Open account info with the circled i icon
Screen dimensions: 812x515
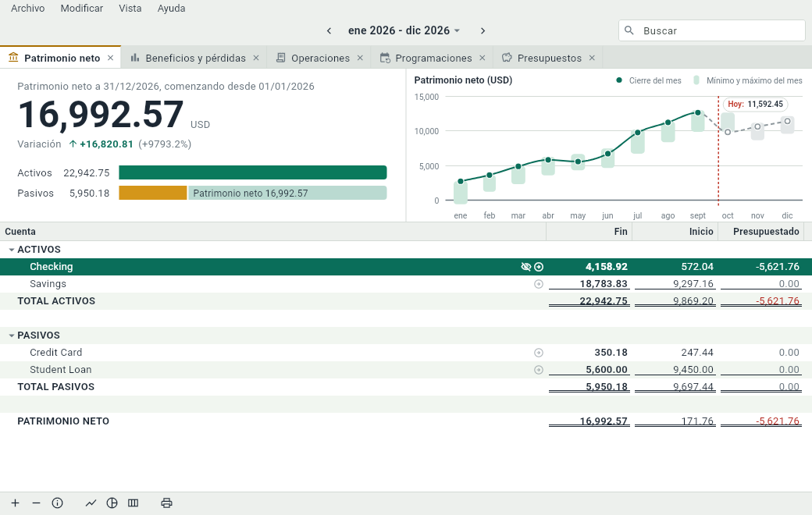pyautogui.click(x=58, y=503)
